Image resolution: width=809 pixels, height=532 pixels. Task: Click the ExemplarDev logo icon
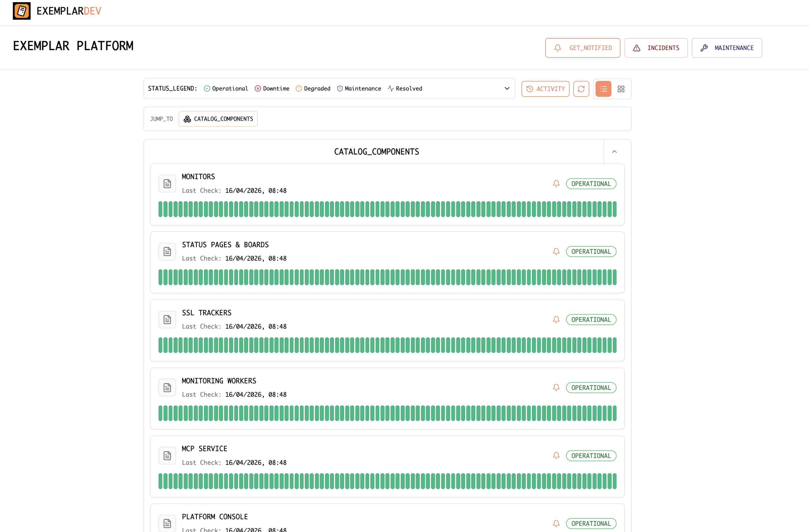(21, 11)
